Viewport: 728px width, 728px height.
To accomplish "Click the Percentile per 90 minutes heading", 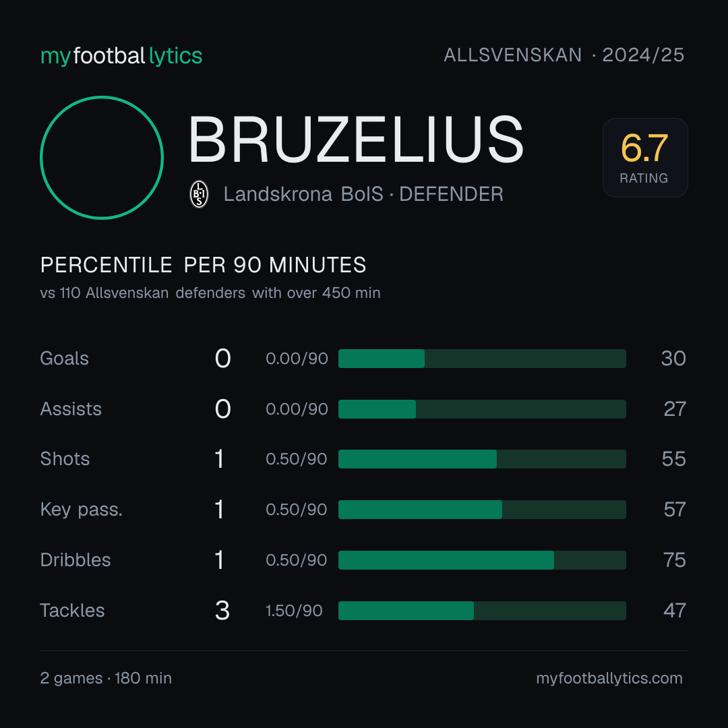I will pos(203,265).
